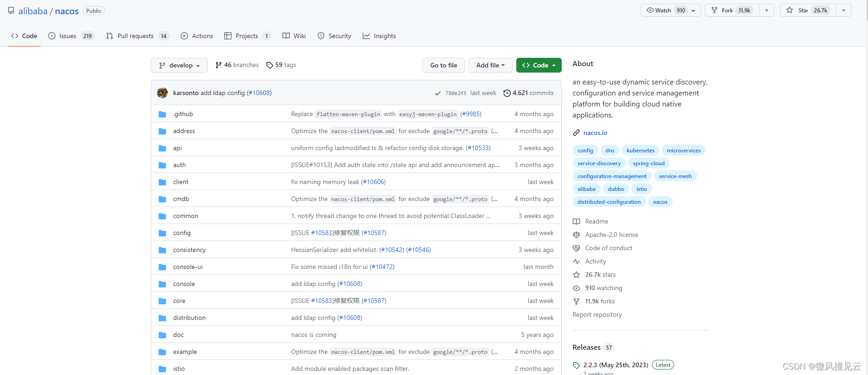Click the auth folder icon
Image resolution: width=868 pixels, height=375 pixels.
(162, 165)
